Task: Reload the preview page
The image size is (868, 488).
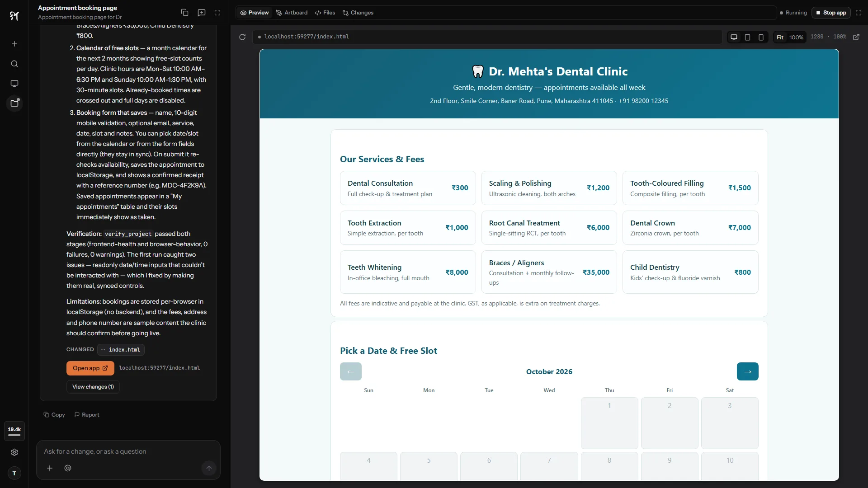Action: pos(242,37)
